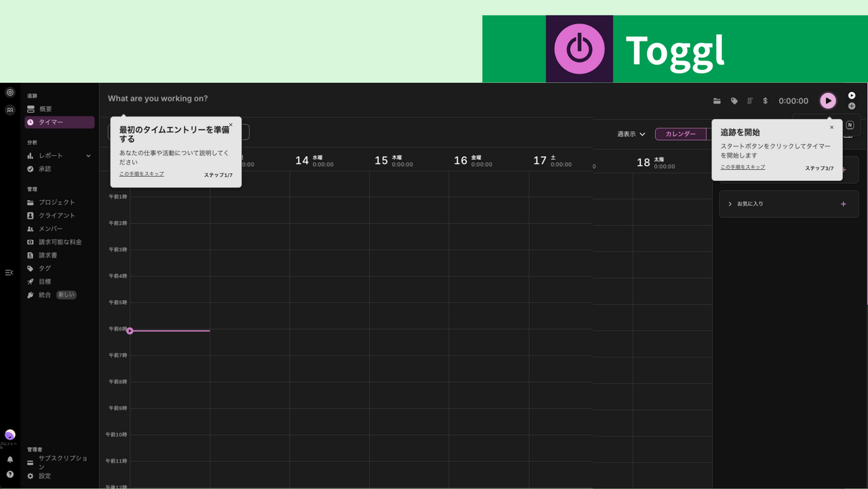Viewport: 868px width, 489px height.
Task: Click the 新しい badge beside 統合
Action: pyautogui.click(x=66, y=295)
